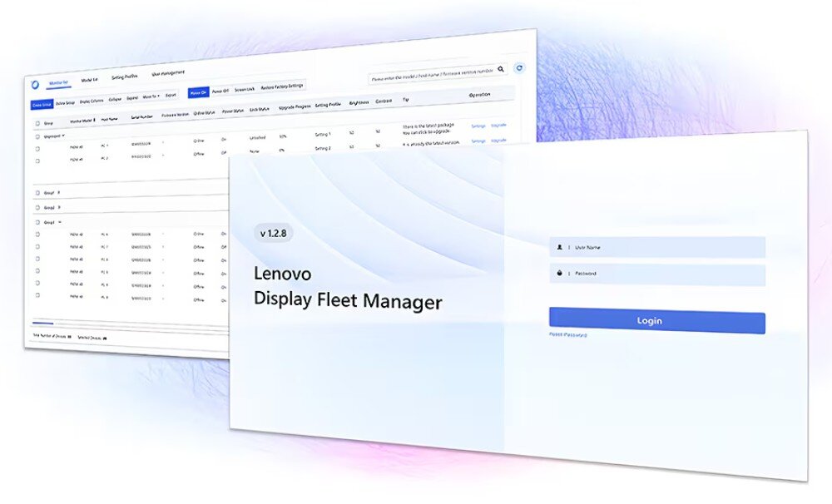Focus the Password input field
This screenshot has height=504, width=832.
pyautogui.click(x=657, y=274)
